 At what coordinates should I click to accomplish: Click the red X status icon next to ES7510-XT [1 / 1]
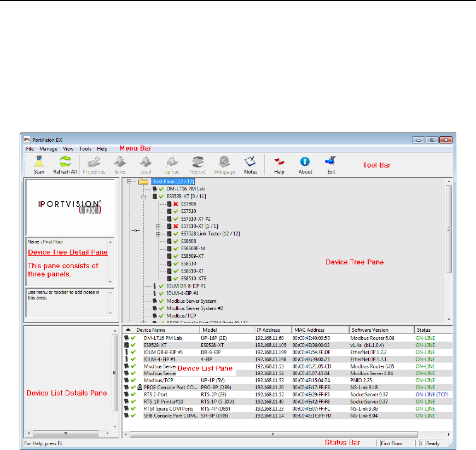coord(176,226)
